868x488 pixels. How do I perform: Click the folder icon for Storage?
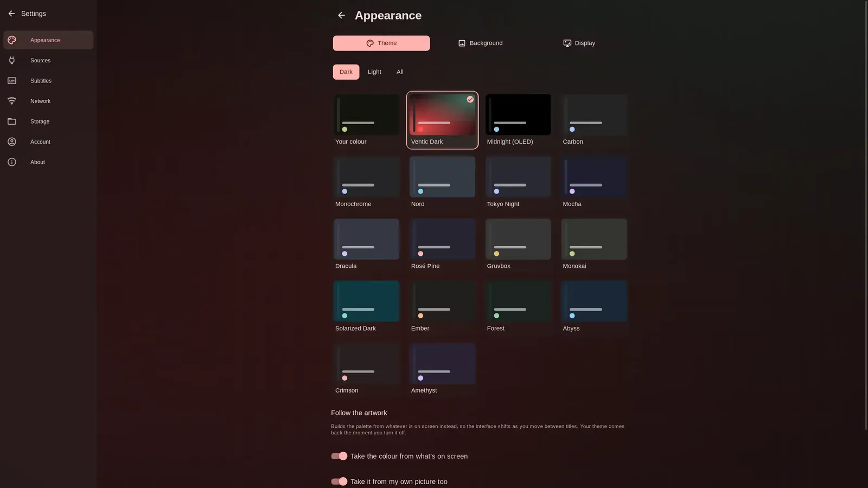pyautogui.click(x=12, y=121)
